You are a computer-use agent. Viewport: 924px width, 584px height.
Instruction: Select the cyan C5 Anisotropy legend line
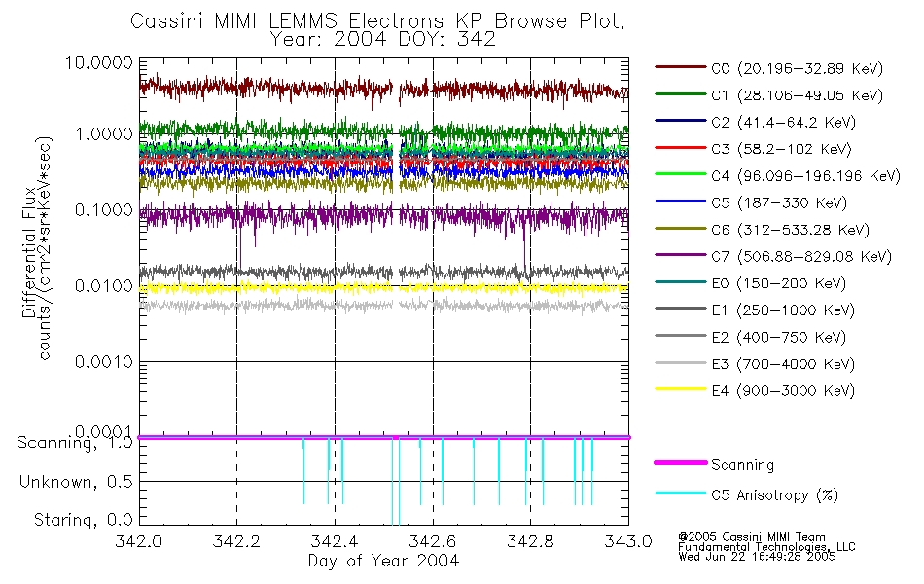(680, 493)
